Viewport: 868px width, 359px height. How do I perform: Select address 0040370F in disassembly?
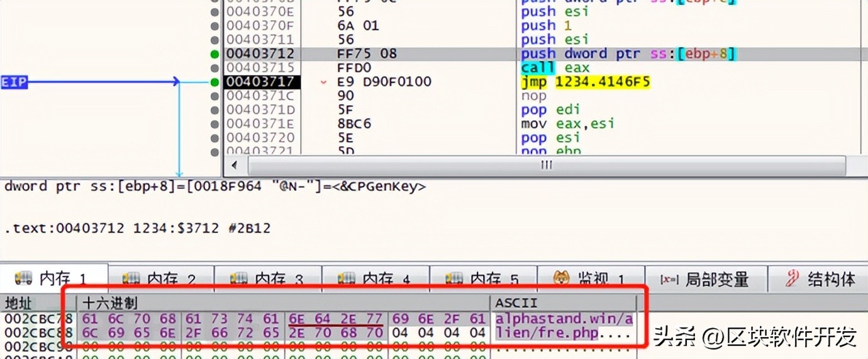click(x=260, y=26)
